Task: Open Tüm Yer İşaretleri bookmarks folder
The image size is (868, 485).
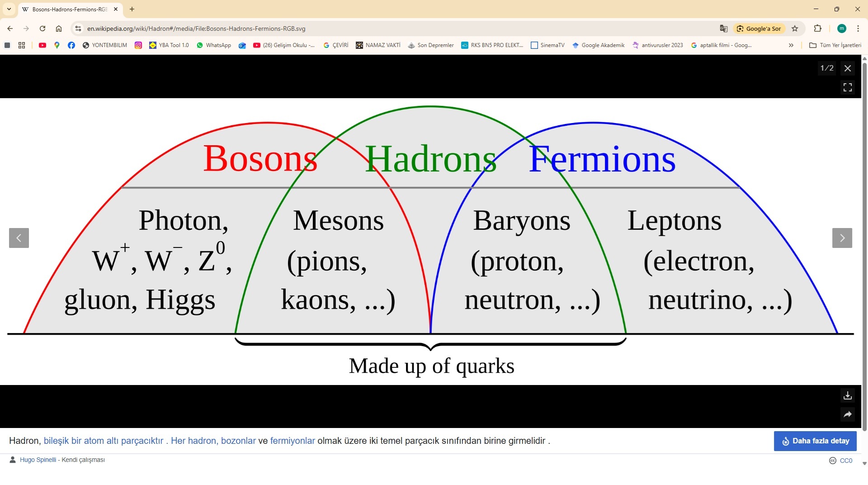Action: point(835,45)
